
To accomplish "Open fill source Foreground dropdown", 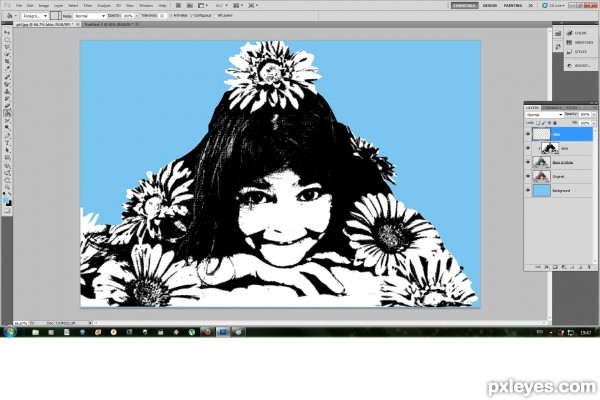I will pos(35,16).
